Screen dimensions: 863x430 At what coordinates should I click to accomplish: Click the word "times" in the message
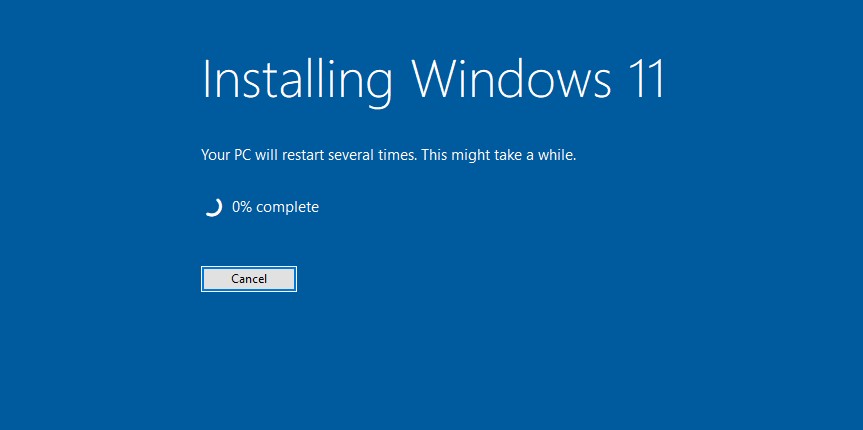(396, 156)
